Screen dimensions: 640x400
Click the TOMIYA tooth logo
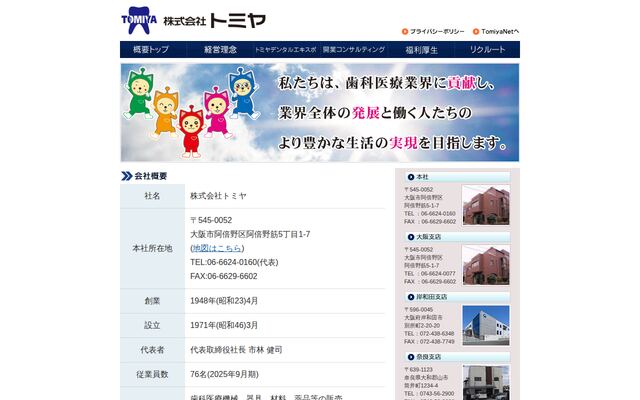point(139,20)
